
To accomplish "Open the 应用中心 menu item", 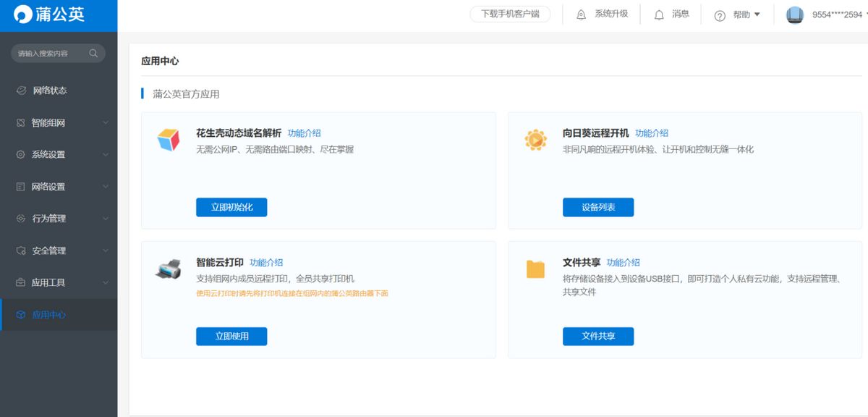I will click(x=59, y=315).
